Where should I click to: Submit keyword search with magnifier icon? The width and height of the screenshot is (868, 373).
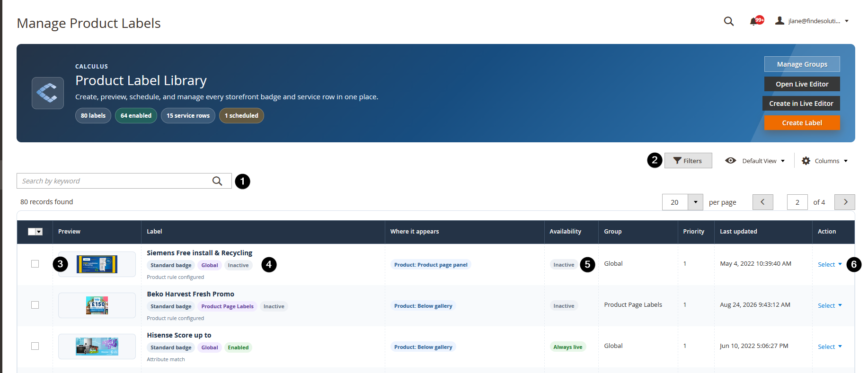click(217, 181)
